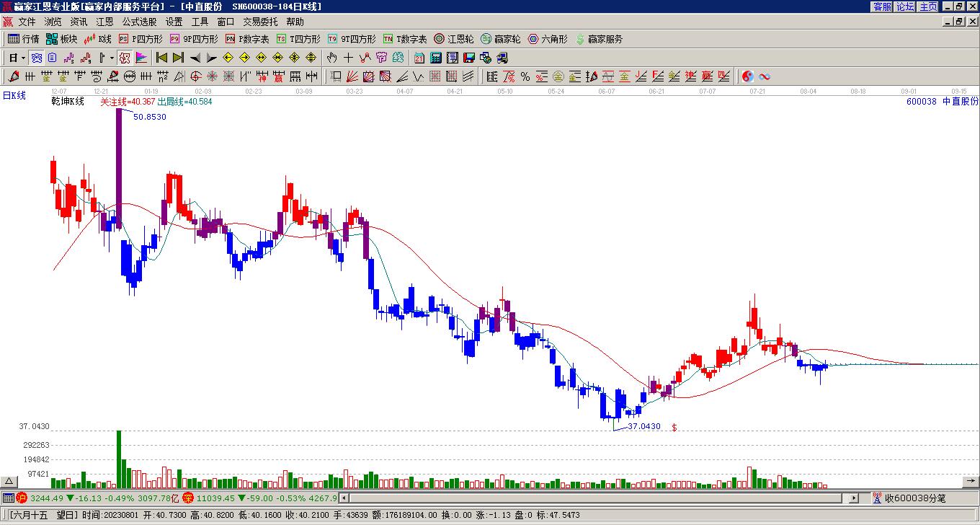Click the black right-pointing arrow icon

211,58
